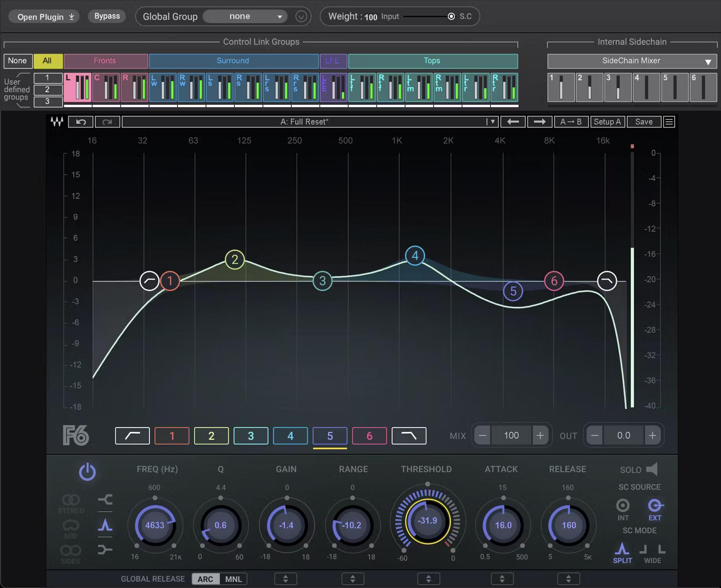Select the bell filter shape icon
This screenshot has width=721, height=588.
pyautogui.click(x=105, y=525)
